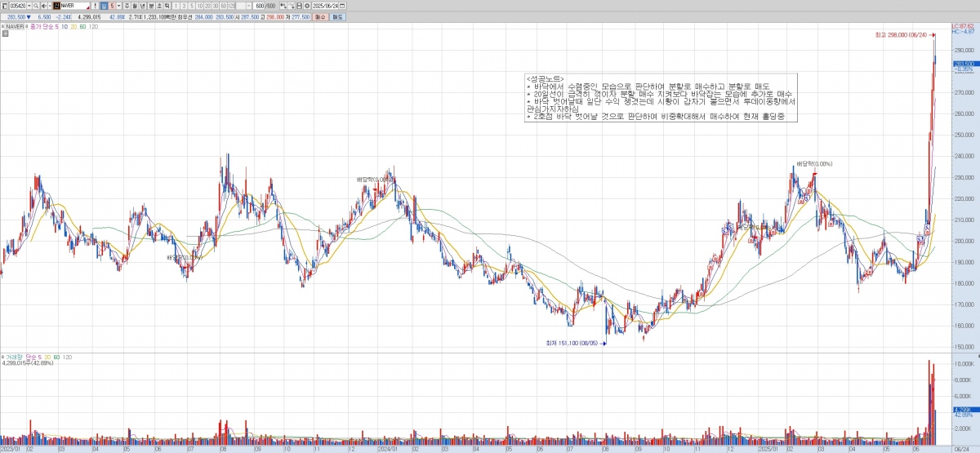This screenshot has height=453, width=980.
Task: Switch chart to minute (분) period
Action: 151,6
